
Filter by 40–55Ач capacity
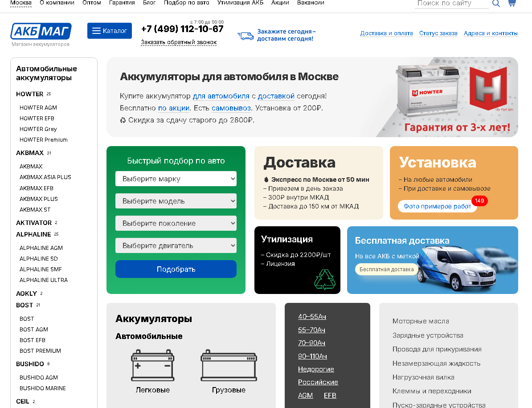(312, 317)
